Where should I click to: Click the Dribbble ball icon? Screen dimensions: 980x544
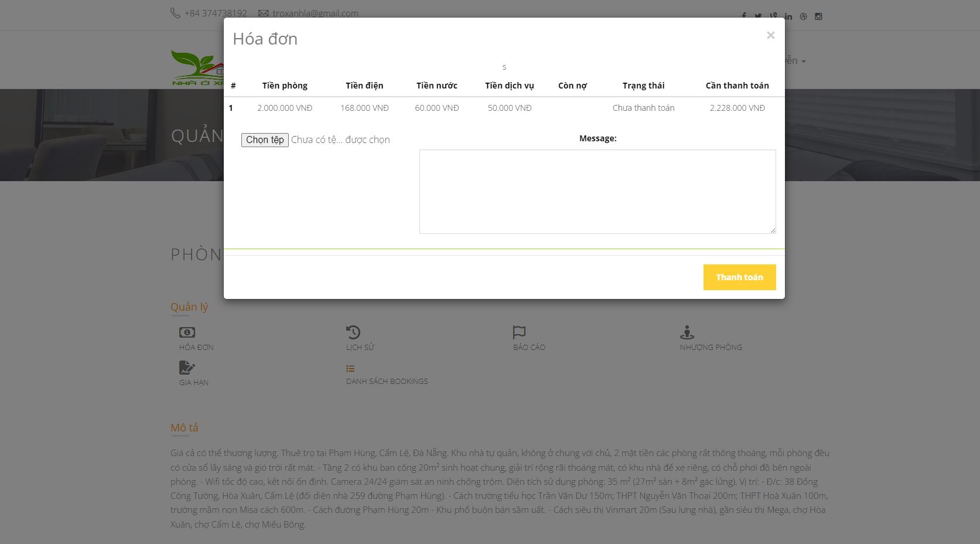(803, 16)
